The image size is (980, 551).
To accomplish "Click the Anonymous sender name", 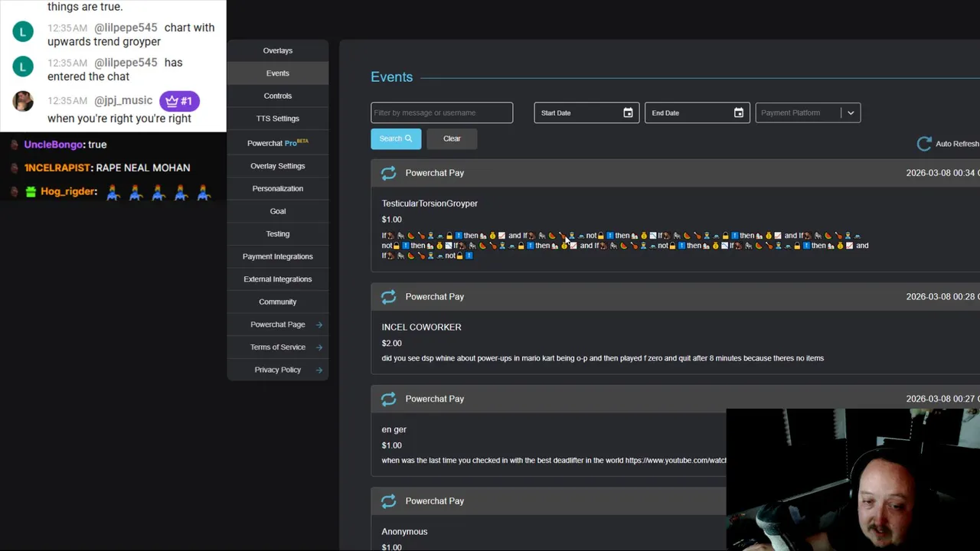I will click(405, 532).
